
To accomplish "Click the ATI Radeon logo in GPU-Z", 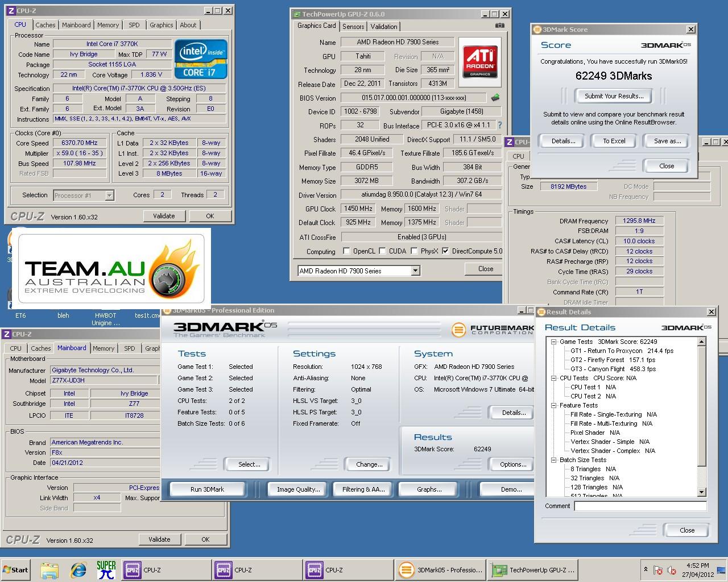I will click(x=480, y=61).
